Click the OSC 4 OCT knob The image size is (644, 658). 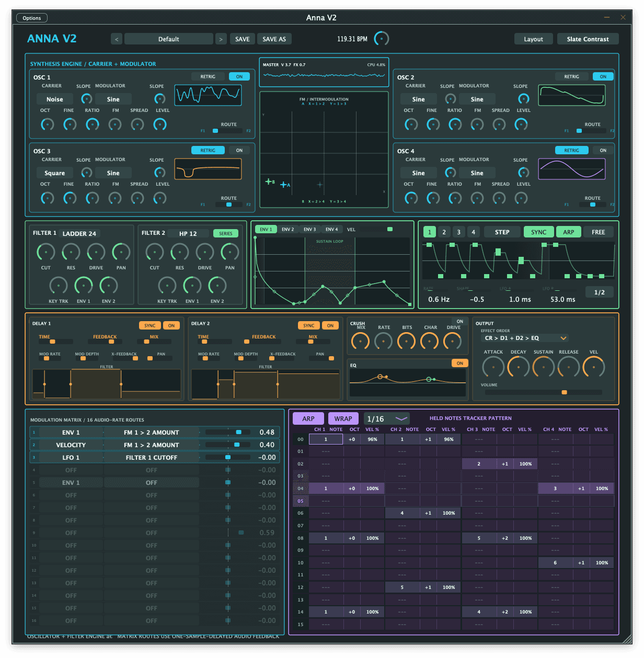coord(411,198)
